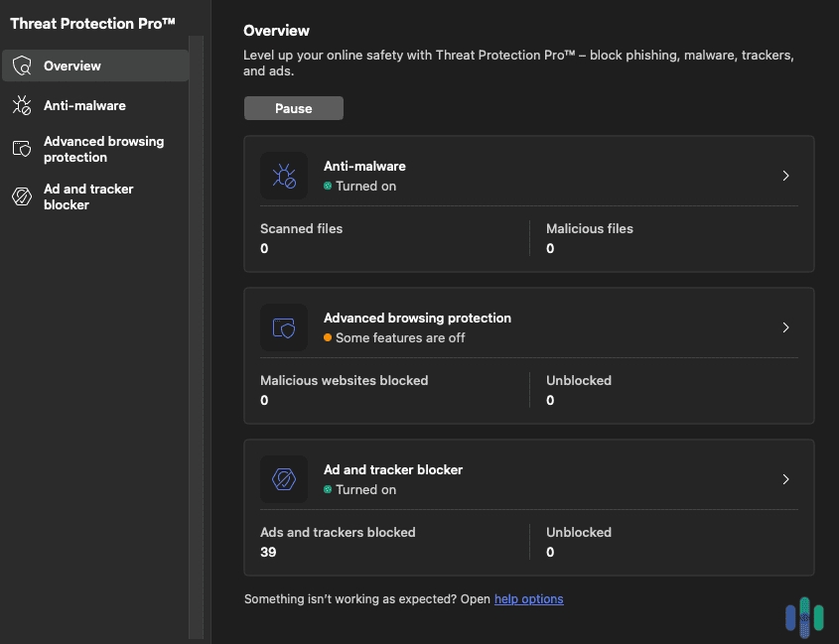
Task: Open the Advanced browsing protection section
Action: (x=103, y=149)
